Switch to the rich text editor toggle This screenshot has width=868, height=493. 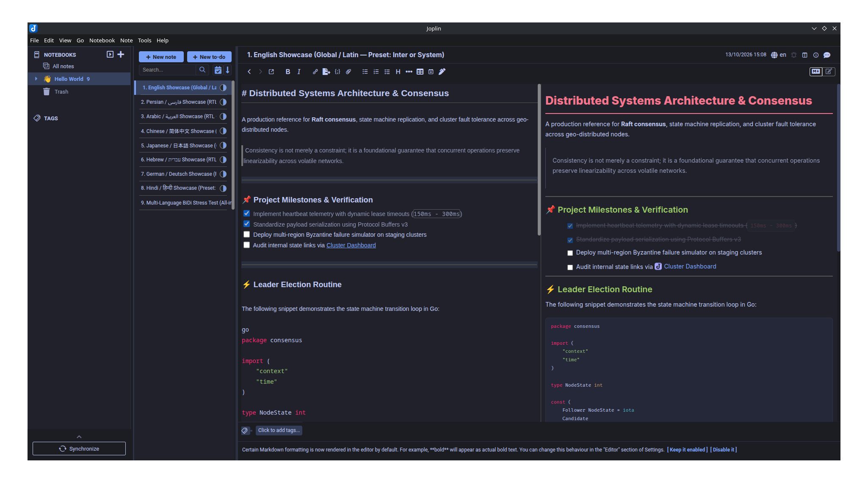(x=829, y=72)
